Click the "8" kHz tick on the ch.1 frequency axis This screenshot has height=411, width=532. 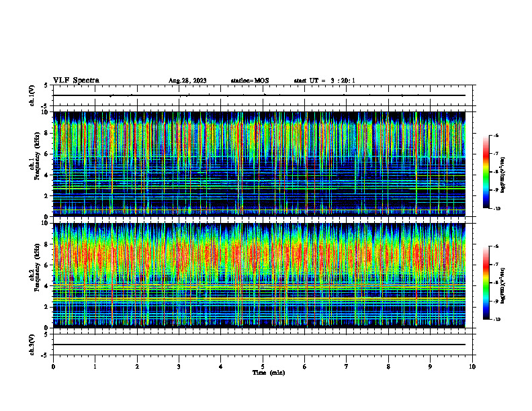47,133
